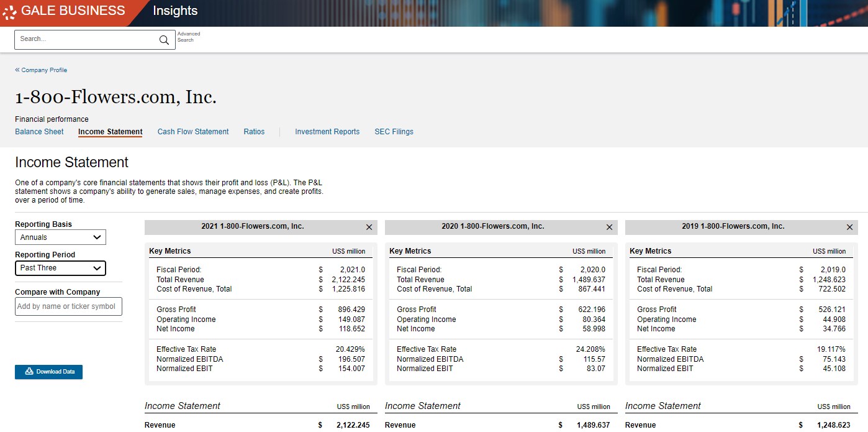Image resolution: width=868 pixels, height=432 pixels.
Task: Go back to Company Profile
Action: [41, 70]
